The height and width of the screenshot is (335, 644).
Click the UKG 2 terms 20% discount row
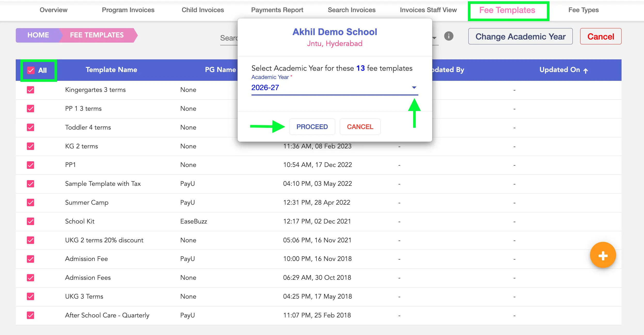(x=318, y=240)
